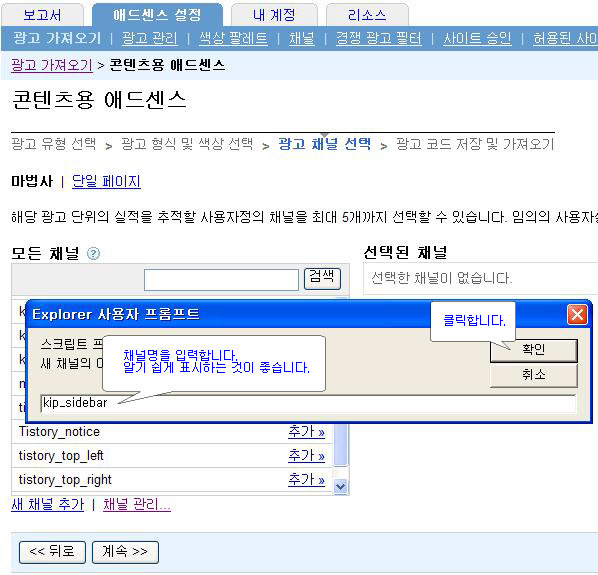Focus the channel search text box
The image size is (598, 575).
point(221,280)
